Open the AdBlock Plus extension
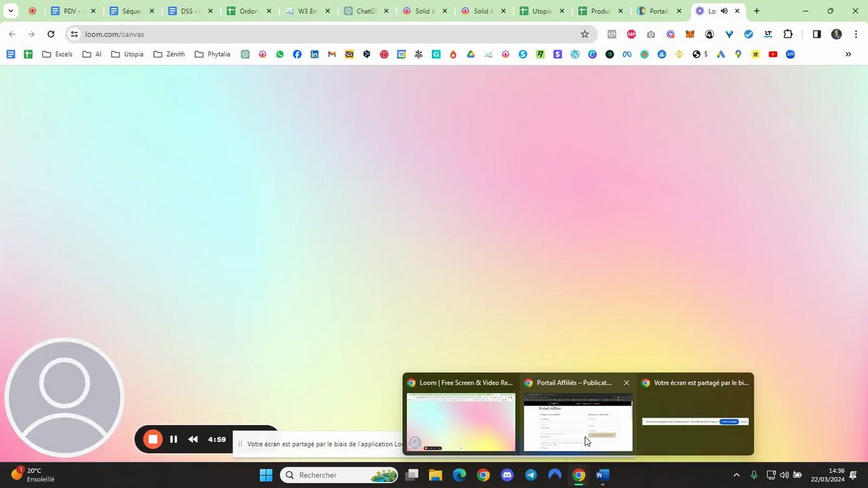Image resolution: width=868 pixels, height=488 pixels. pyautogui.click(x=631, y=34)
